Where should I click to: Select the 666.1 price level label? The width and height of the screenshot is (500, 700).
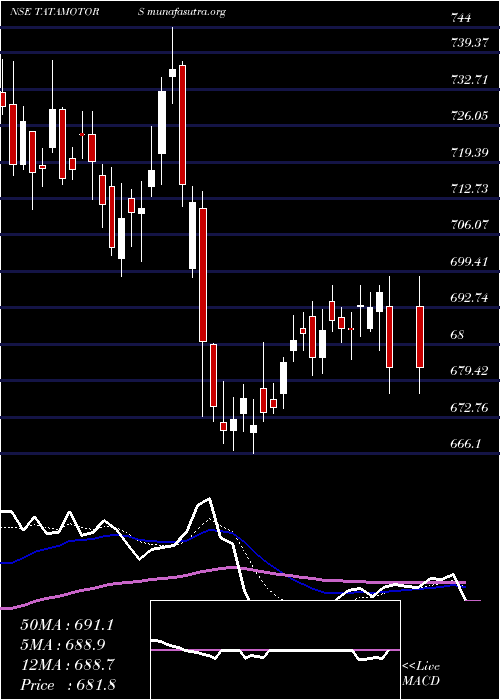pos(466,444)
